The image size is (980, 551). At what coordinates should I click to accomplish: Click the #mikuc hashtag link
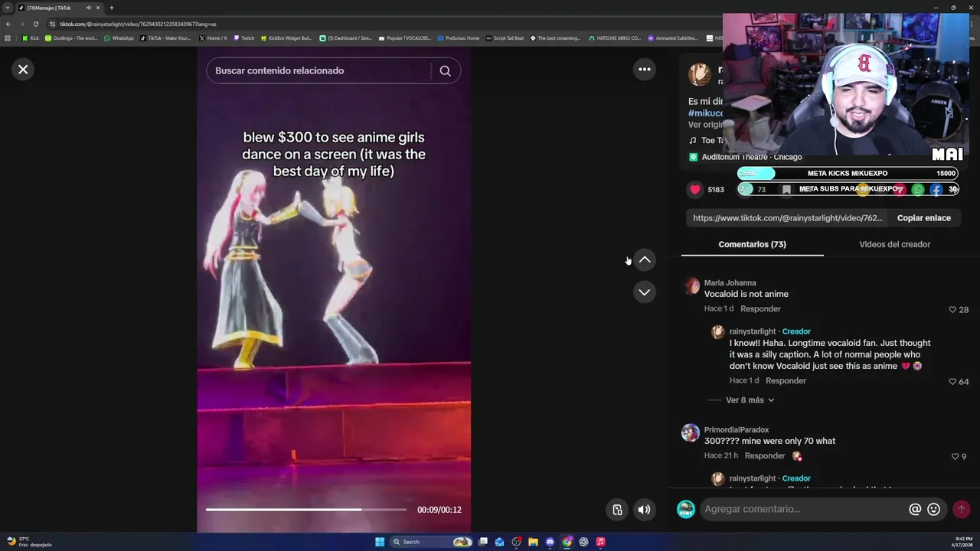pyautogui.click(x=705, y=113)
